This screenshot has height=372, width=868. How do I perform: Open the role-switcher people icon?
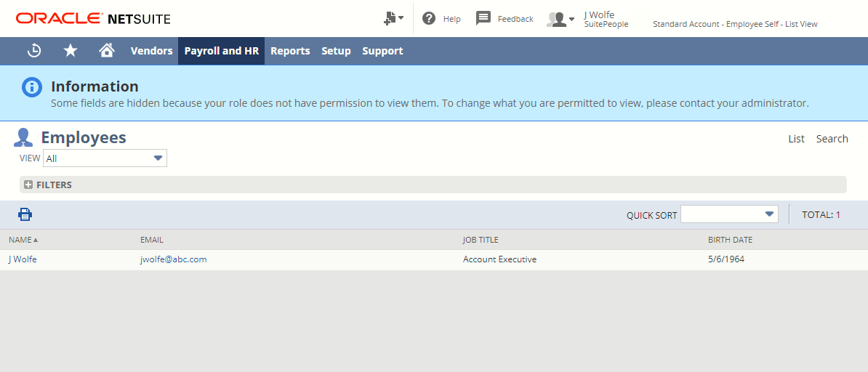[560, 19]
